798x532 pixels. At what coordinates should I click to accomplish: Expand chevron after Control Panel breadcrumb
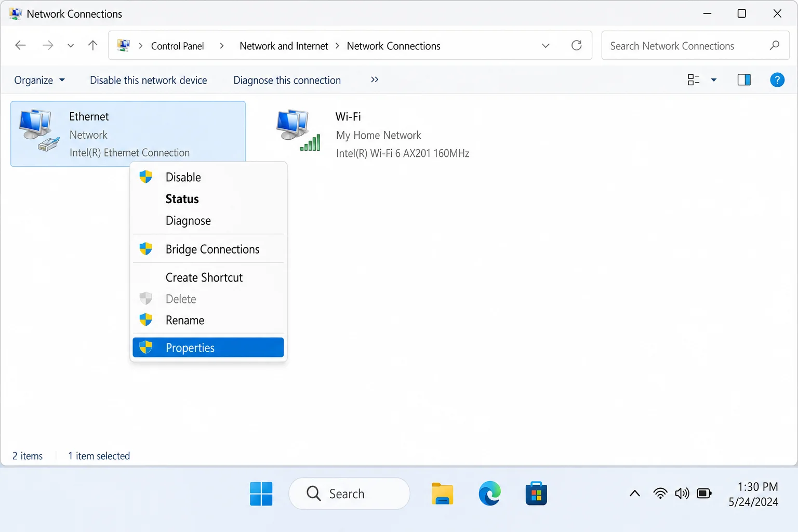[222, 46]
